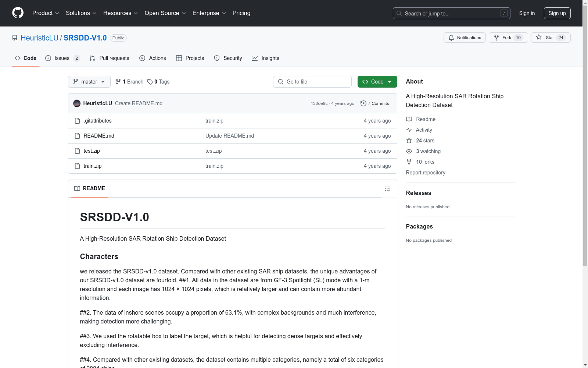Image resolution: width=588 pixels, height=368 pixels.
Task: View the 7 Commits history
Action: 375,103
